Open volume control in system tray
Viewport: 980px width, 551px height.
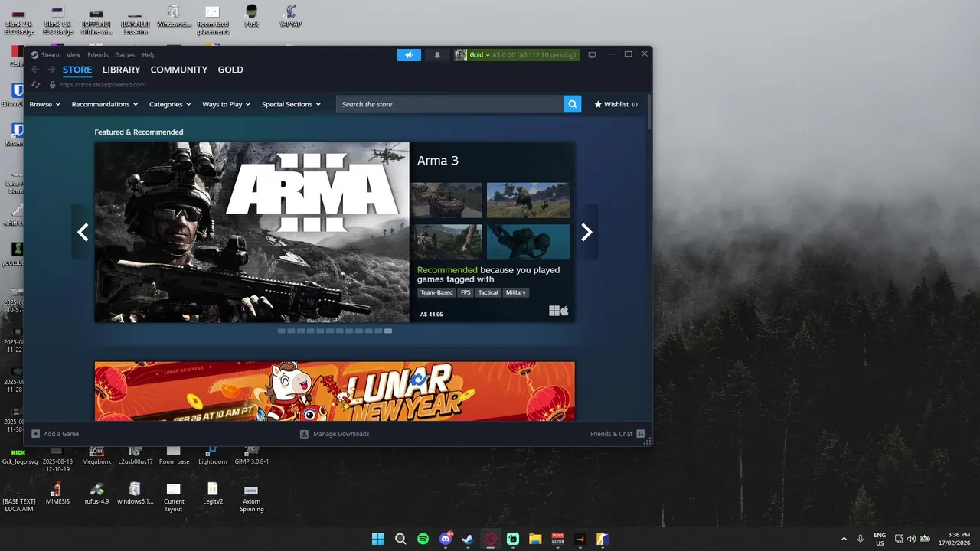(912, 539)
